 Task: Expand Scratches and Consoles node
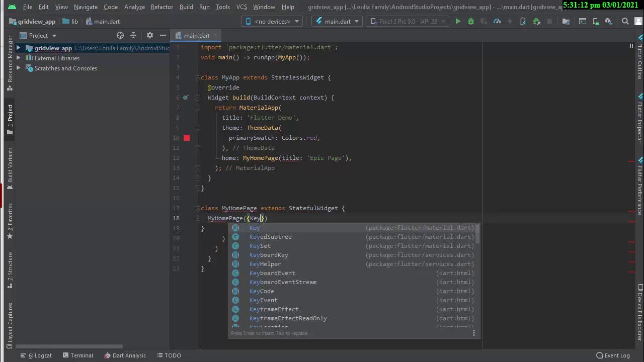pos(19,68)
